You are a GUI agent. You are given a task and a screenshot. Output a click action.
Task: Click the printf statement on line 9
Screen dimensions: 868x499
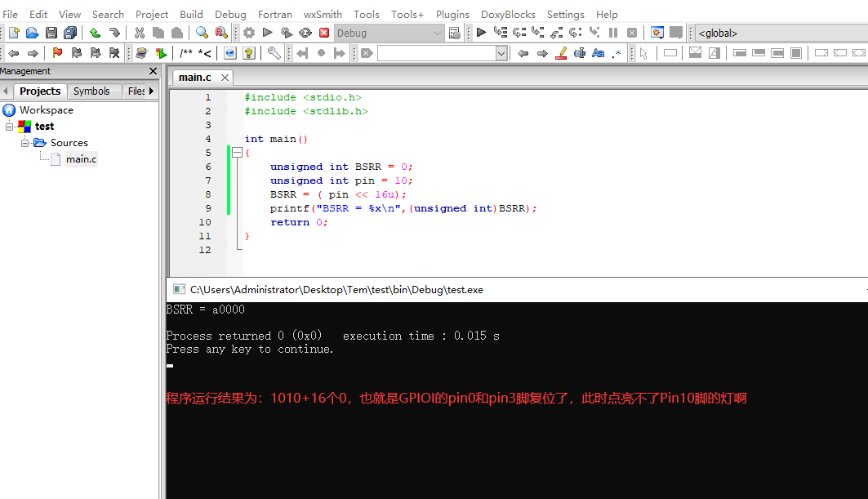[x=403, y=208]
